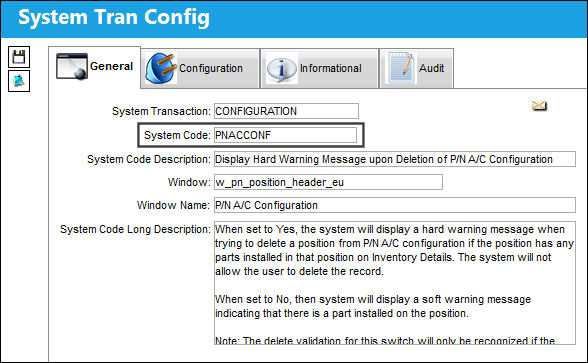Click the Window field showing w_pn_position_header_eu
The width and height of the screenshot is (588, 363).
tap(328, 182)
